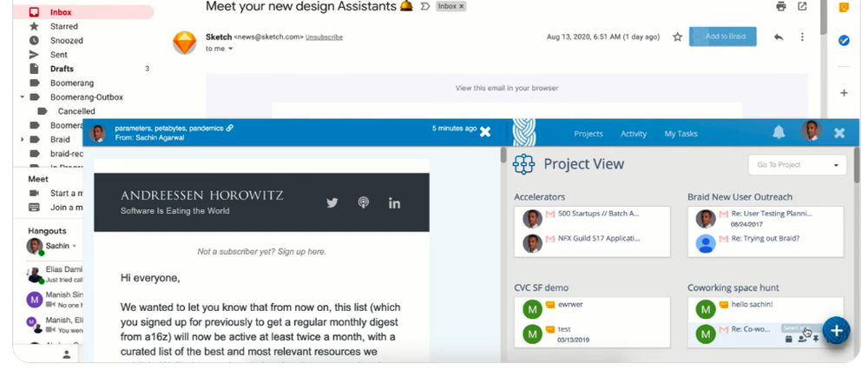
Task: Click the Project View panel scrollbar
Action: pos(857,166)
